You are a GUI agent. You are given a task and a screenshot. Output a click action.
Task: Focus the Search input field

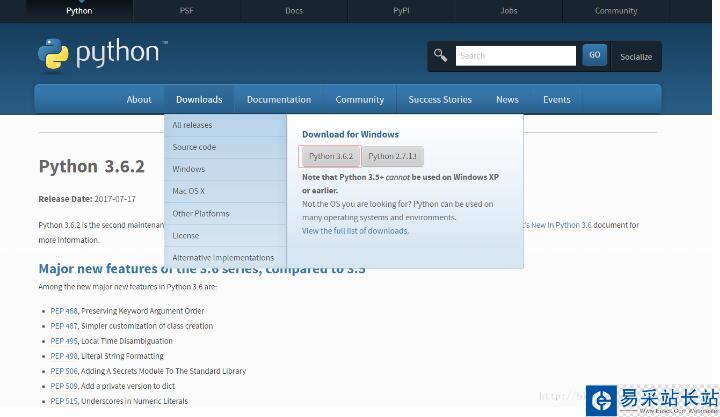(516, 56)
